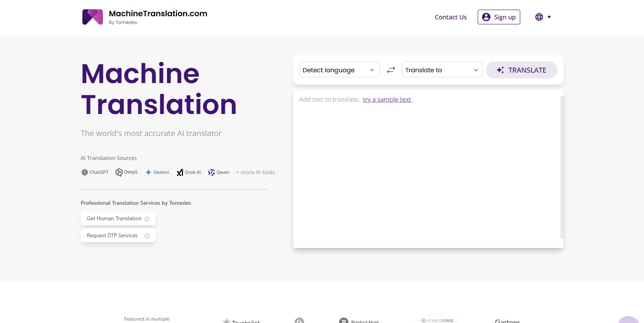Click the Gemini source icon
Viewport: 644px width, 323px height.
click(149, 172)
